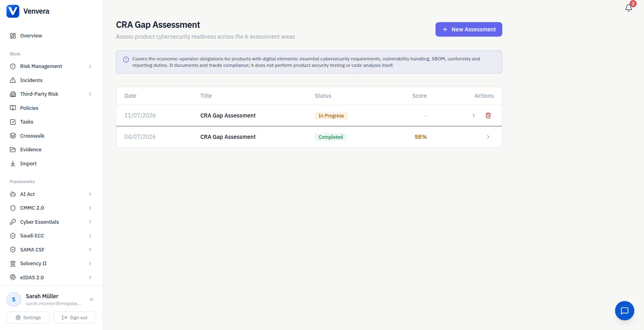Click the Completed status badge
The width and height of the screenshot is (644, 330).
point(331,137)
